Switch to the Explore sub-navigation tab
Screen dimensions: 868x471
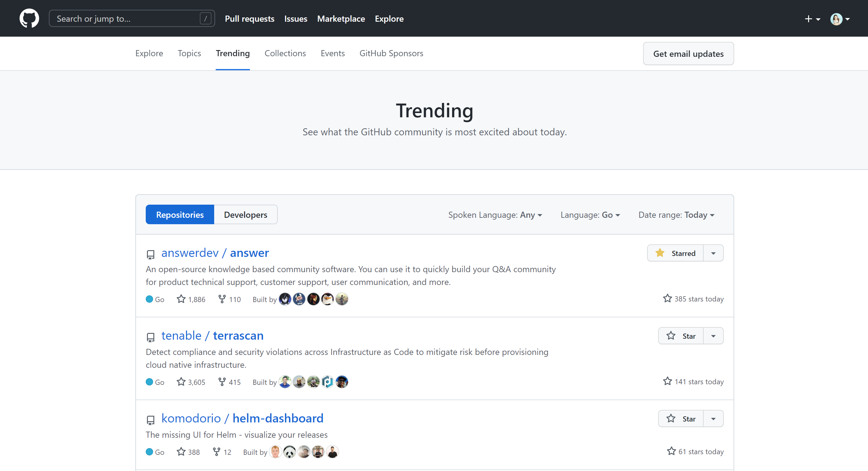[x=149, y=53]
